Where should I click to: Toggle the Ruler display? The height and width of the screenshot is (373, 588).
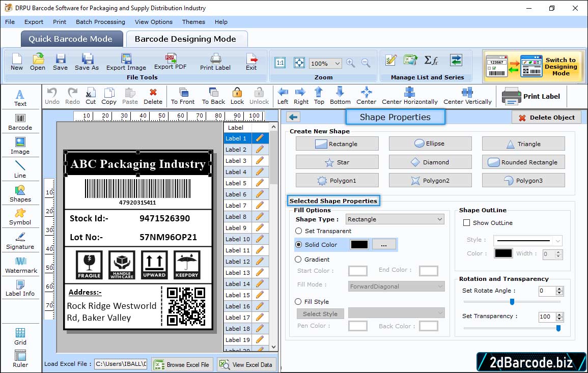(20, 359)
